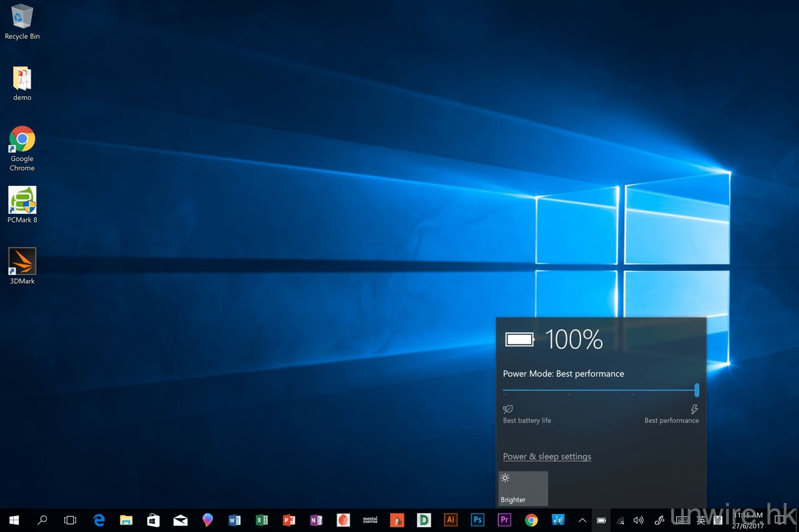Launch Word from the taskbar
Image resolution: width=799 pixels, height=532 pixels.
[x=235, y=520]
